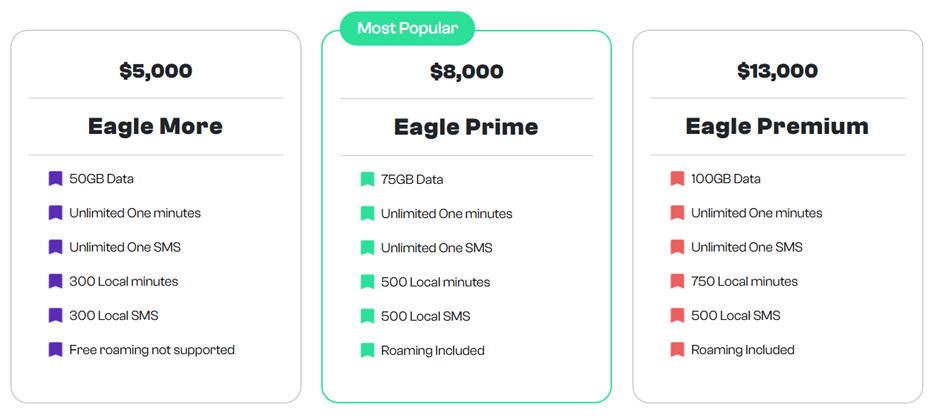Select the 300 Local SMS feature text

coord(113,316)
